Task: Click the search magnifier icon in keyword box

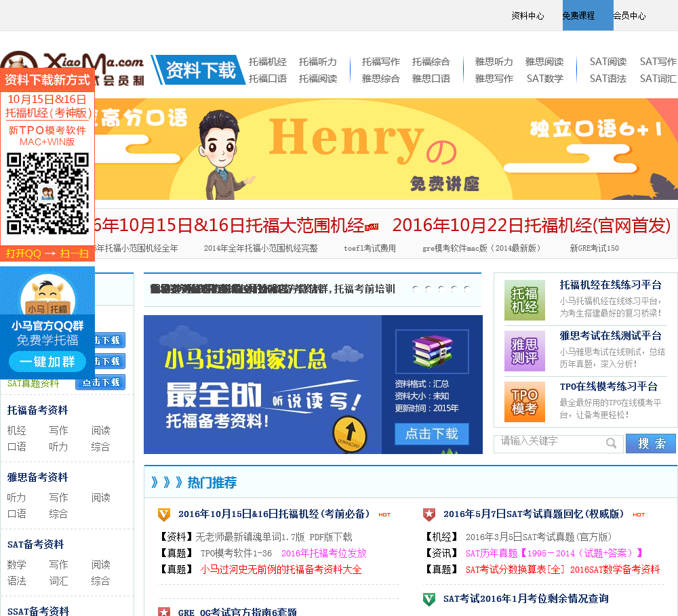Action: (611, 443)
